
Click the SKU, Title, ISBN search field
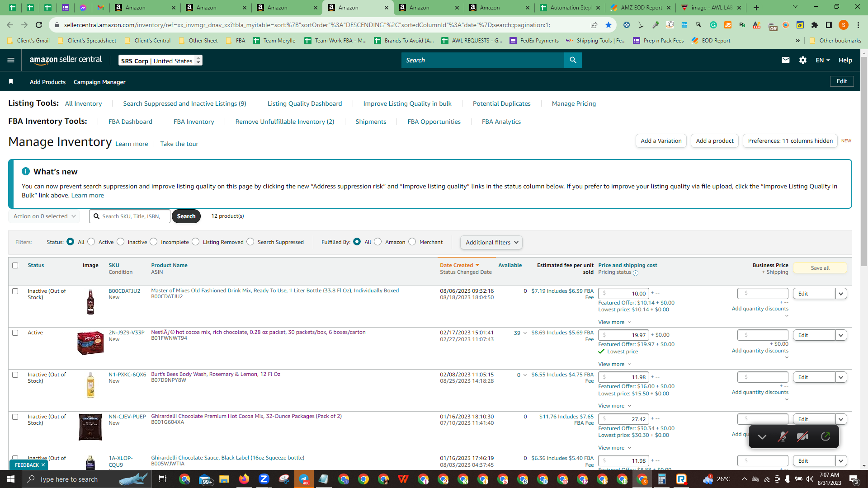(x=130, y=216)
